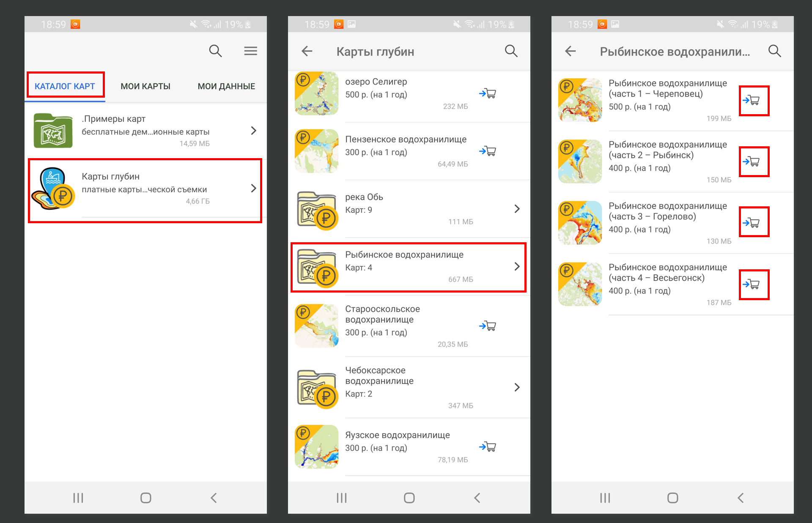This screenshot has height=523, width=812.
Task: Tap cart icon for часть 4 – Весьегонск
Action: [752, 284]
